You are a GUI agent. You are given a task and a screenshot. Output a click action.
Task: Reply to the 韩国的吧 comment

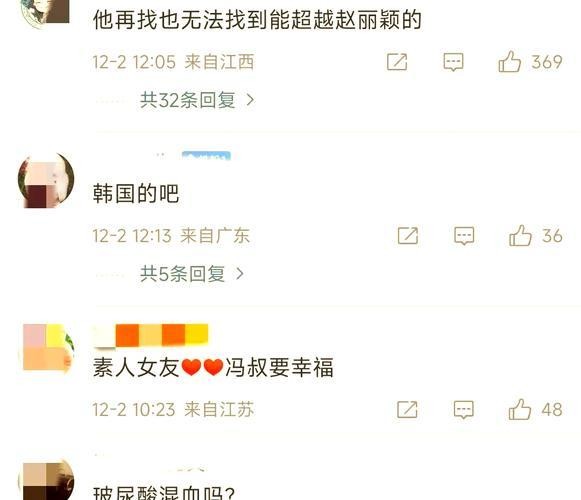pyautogui.click(x=464, y=236)
